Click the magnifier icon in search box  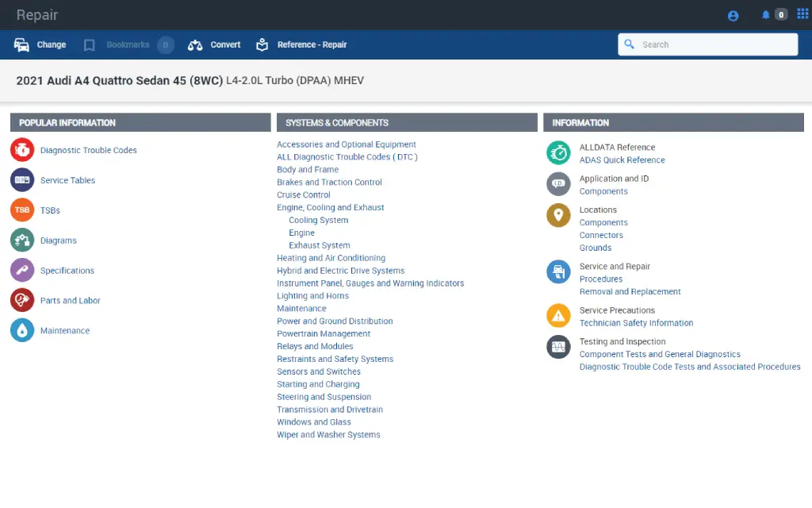[x=629, y=44]
